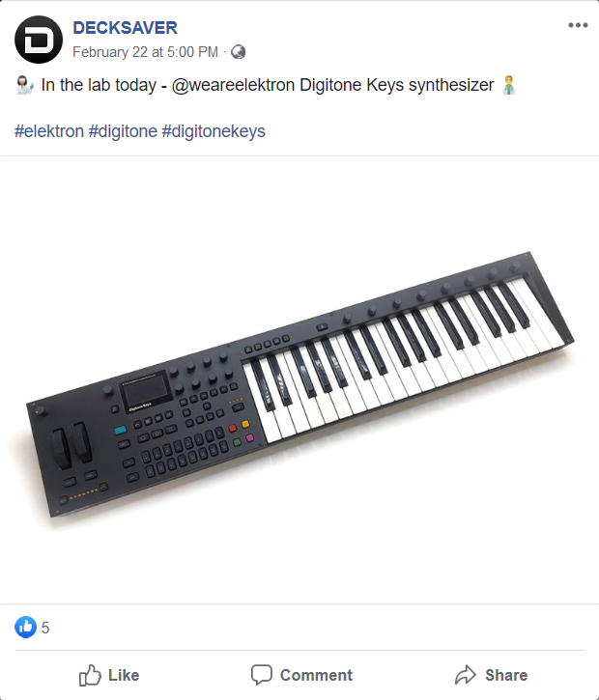Viewport: 599px width, 700px height.
Task: Click the blue thumbs-up reaction icon
Action: coord(25,628)
